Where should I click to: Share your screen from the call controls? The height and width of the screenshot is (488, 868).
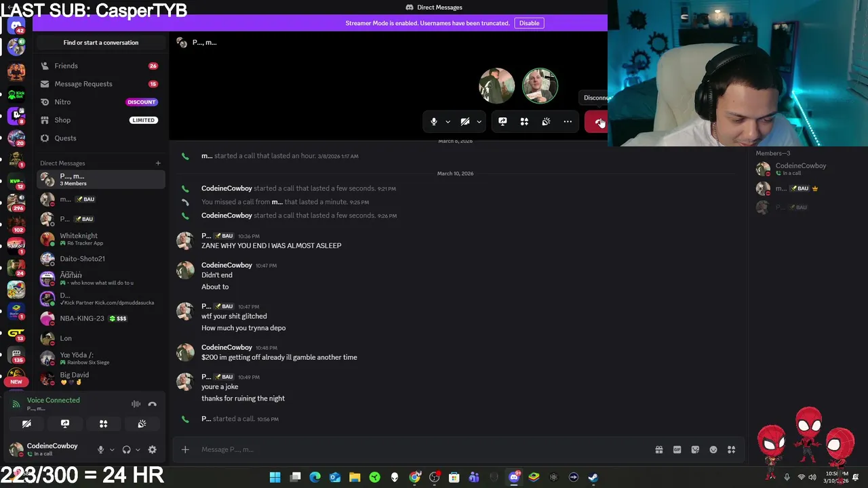click(x=502, y=122)
